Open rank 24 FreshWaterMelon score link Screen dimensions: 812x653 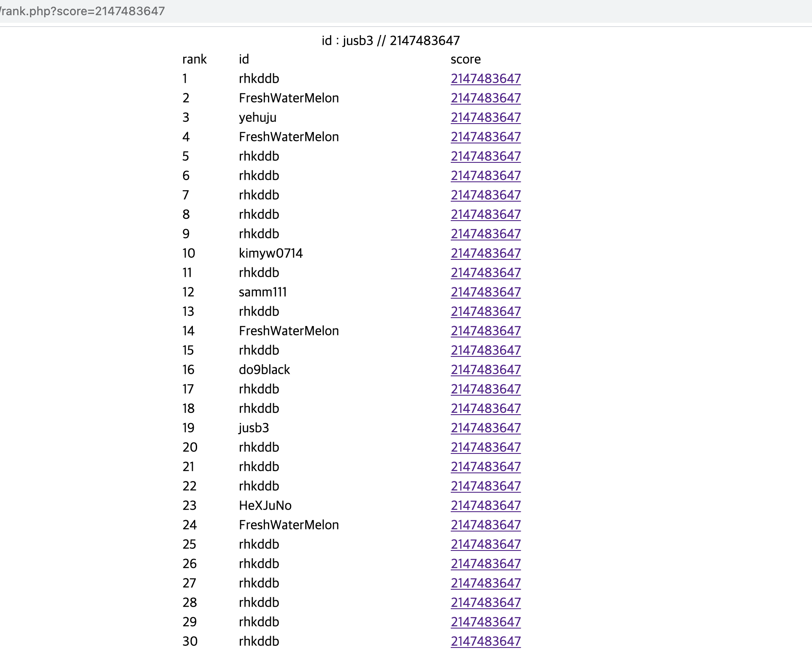[485, 525]
